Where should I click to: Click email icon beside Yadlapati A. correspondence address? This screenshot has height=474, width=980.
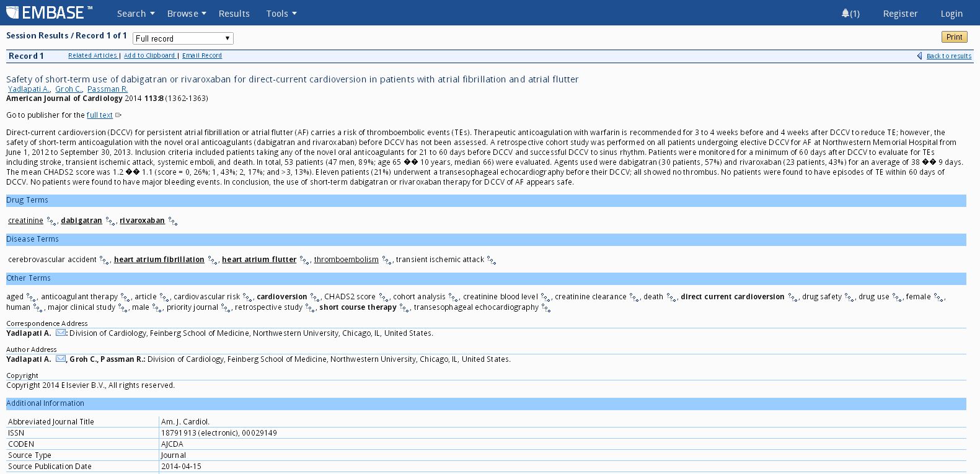[x=61, y=333]
